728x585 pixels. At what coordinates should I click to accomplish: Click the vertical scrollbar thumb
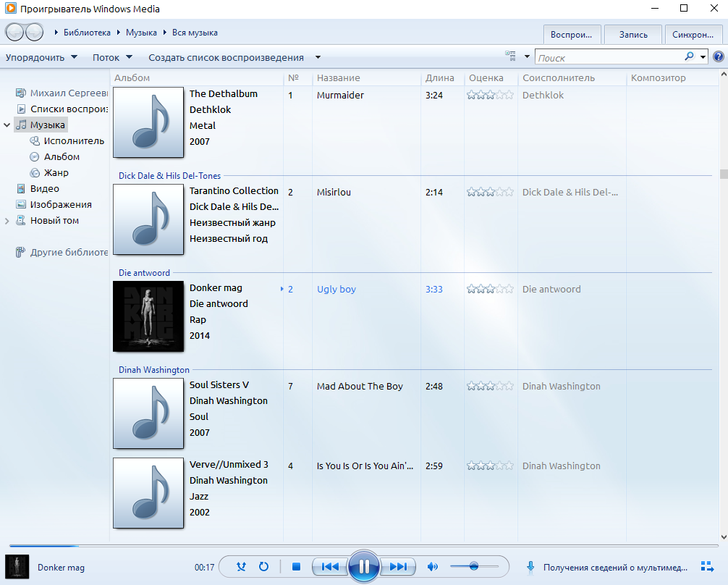click(x=724, y=174)
